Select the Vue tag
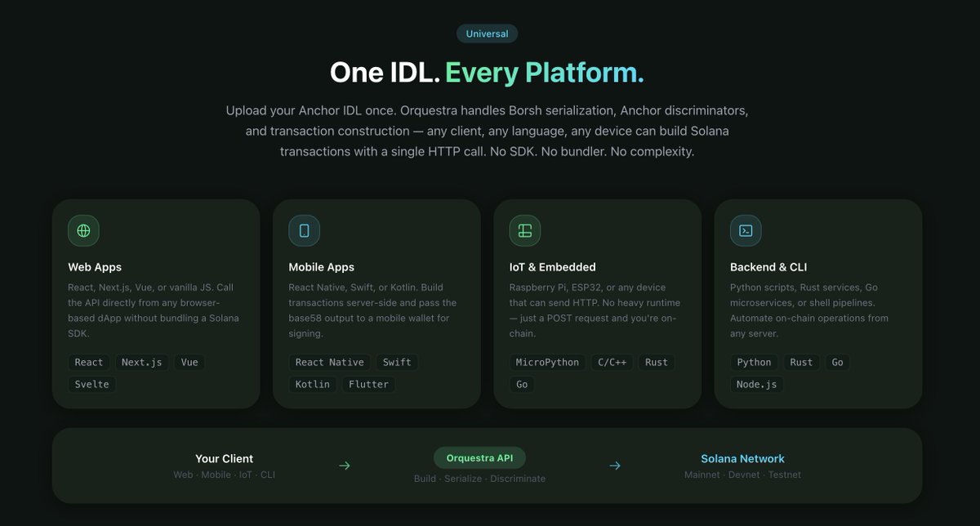 (x=189, y=362)
